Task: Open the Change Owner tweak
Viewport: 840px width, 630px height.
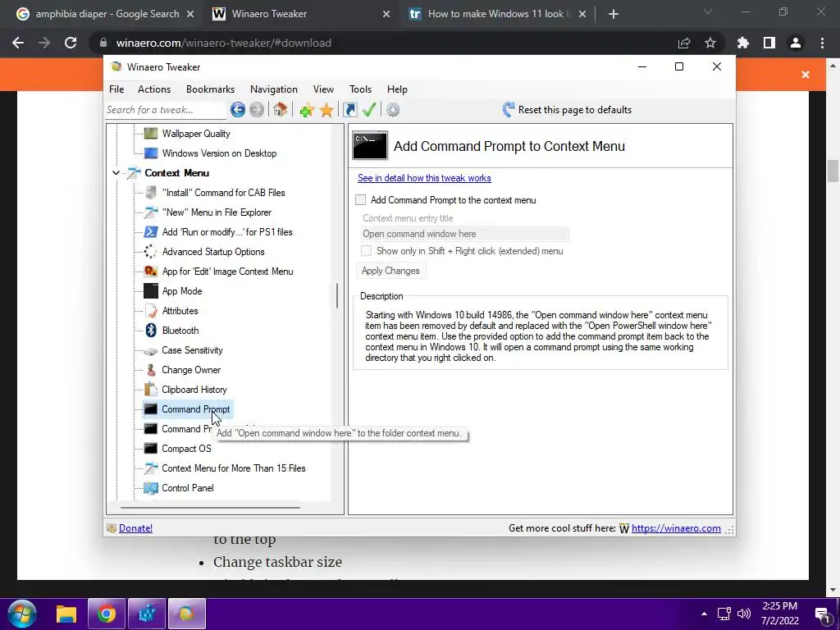Action: coord(190,370)
